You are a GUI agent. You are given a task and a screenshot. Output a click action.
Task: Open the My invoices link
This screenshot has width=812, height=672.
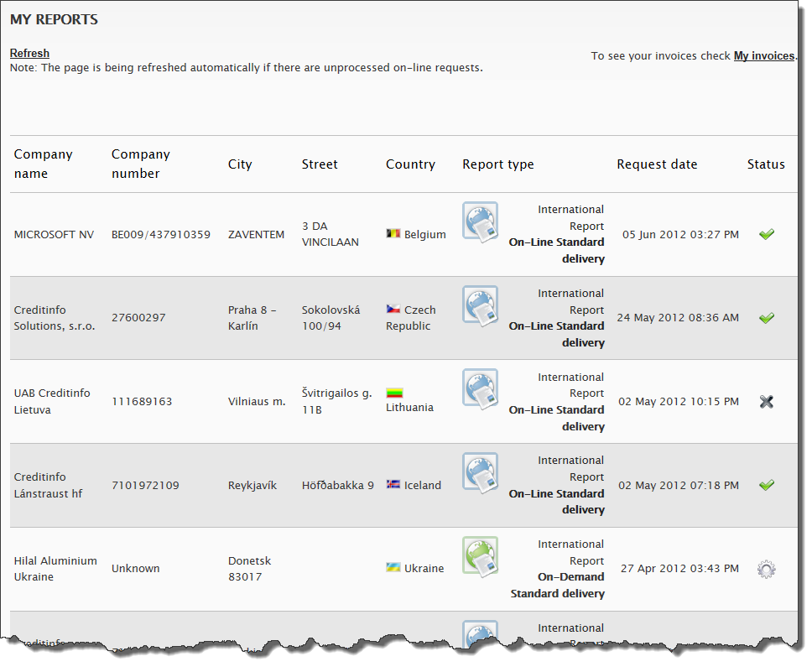[x=763, y=56]
